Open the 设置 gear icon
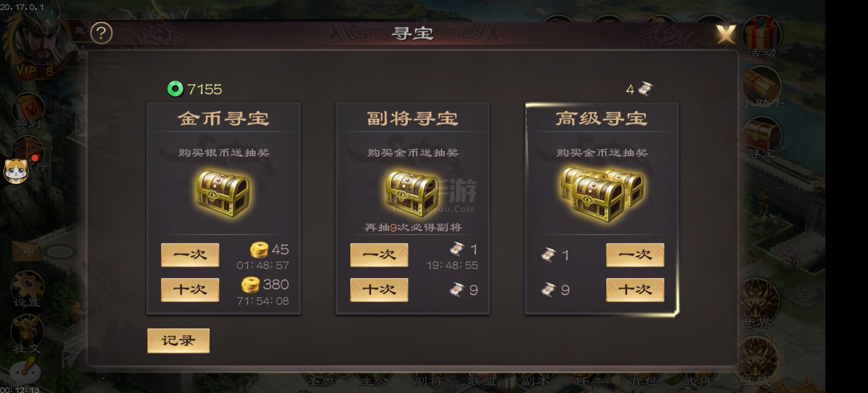 pyautogui.click(x=27, y=289)
